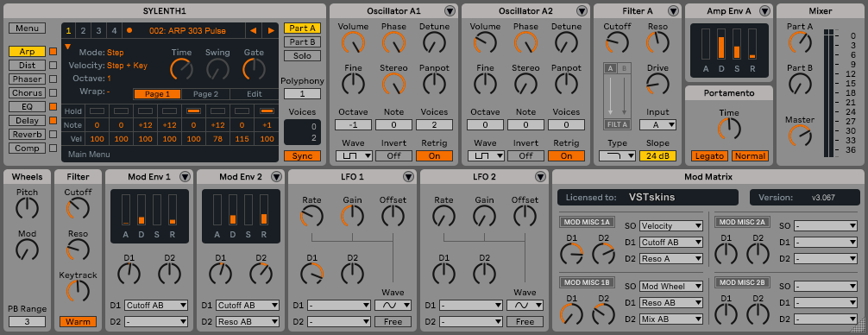
Task: Open the Menu button
Action: click(x=27, y=28)
